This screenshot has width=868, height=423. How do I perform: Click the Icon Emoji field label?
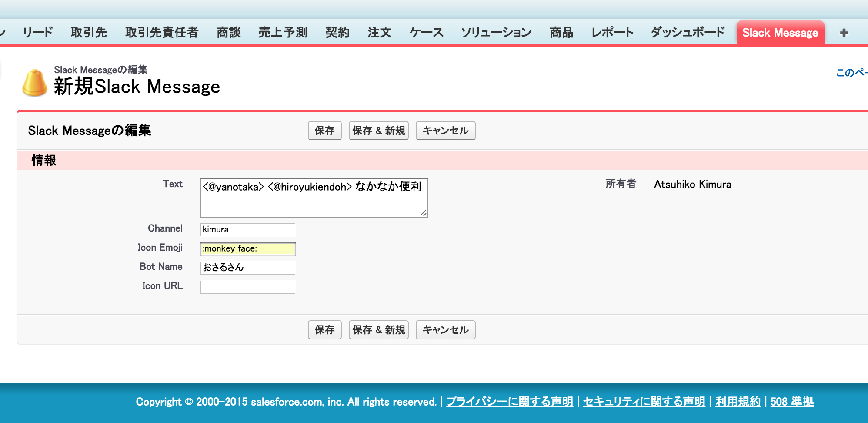click(160, 247)
